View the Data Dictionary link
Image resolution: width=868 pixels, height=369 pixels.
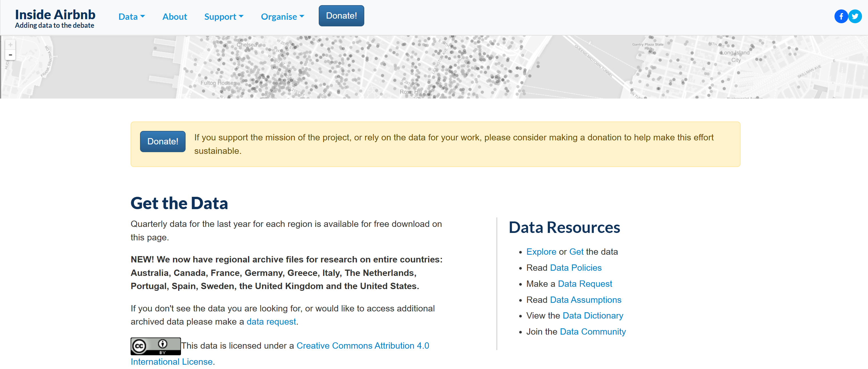[593, 315]
